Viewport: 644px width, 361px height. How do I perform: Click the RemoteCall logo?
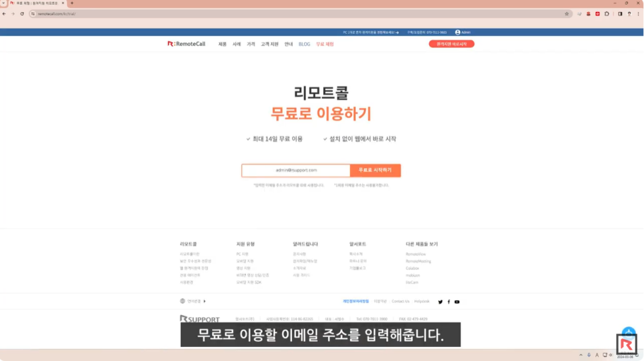[x=186, y=44]
